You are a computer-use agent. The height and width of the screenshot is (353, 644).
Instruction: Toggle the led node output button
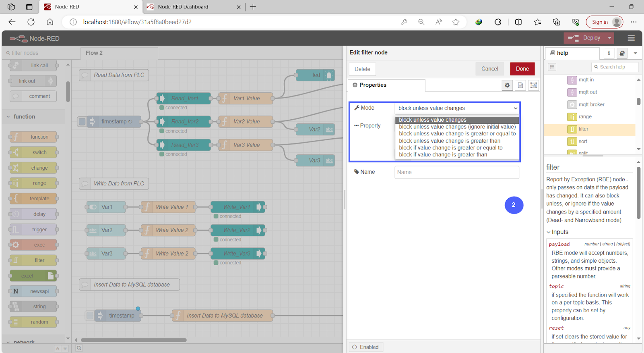(x=329, y=75)
